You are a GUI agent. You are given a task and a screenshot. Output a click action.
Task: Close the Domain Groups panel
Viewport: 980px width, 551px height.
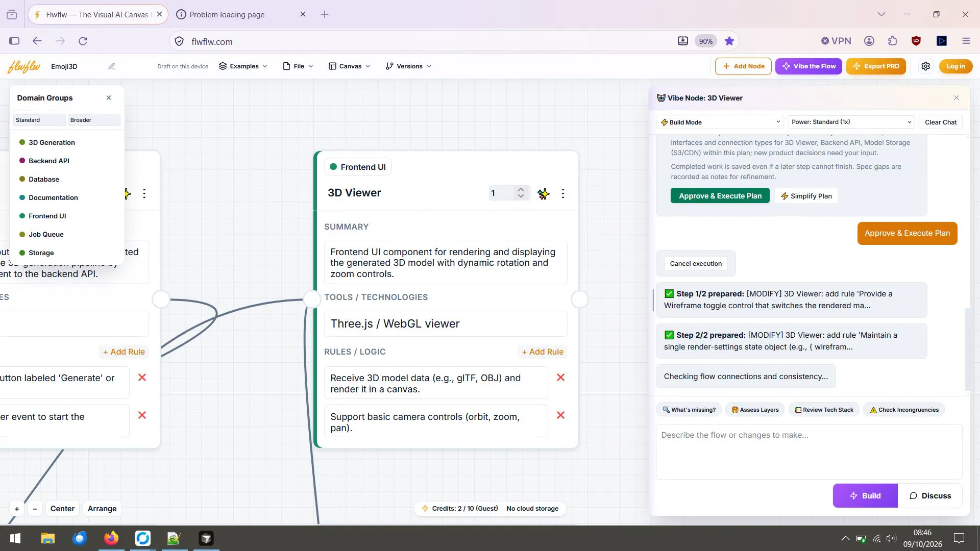[109, 98]
